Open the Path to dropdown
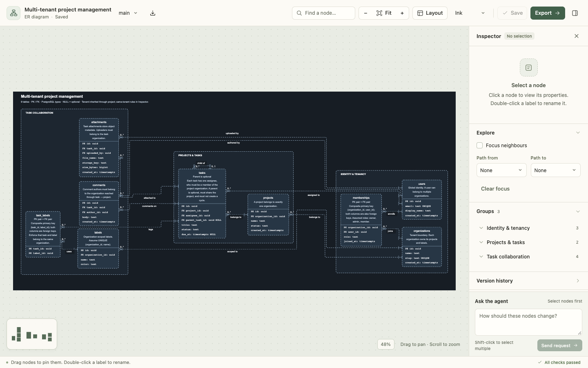588x368 pixels. [x=555, y=170]
